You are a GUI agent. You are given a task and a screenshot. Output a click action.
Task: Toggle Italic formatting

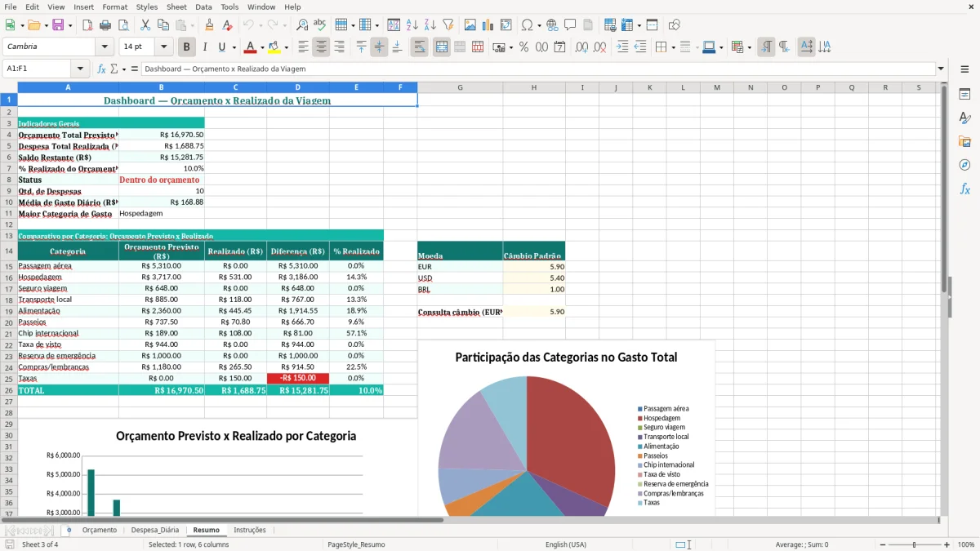204,47
